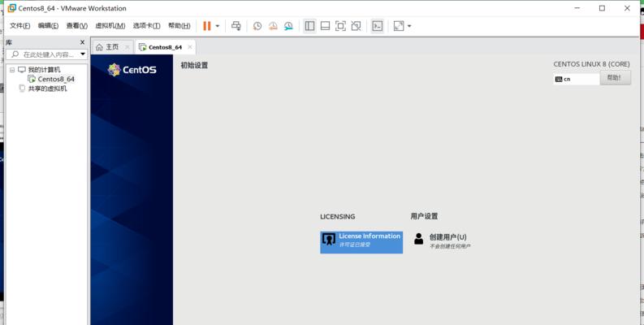Screen dimensions: 644x325
Task: Click the CentOS logo in installer
Action: [132, 69]
